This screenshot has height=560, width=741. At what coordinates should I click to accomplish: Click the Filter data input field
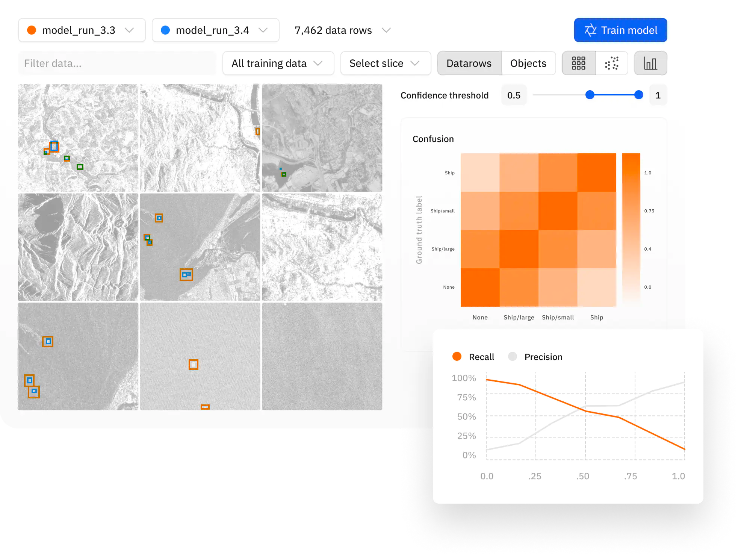point(117,63)
